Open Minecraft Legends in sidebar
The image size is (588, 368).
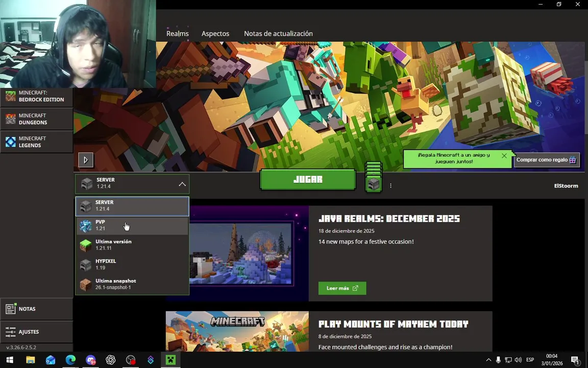point(36,142)
